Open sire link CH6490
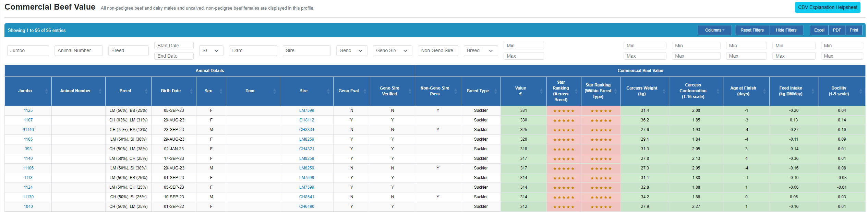Image resolution: width=868 pixels, height=212 pixels. tap(307, 207)
